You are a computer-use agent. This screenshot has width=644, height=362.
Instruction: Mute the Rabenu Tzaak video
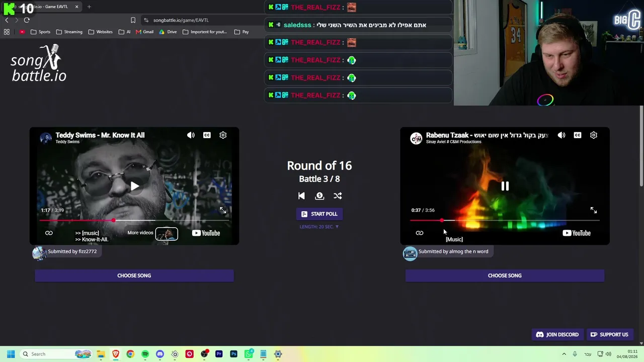(x=561, y=135)
